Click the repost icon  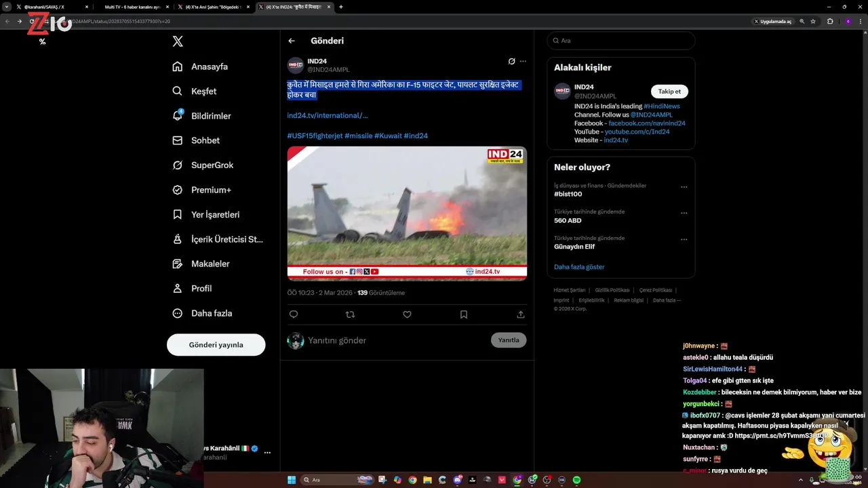coord(350,314)
